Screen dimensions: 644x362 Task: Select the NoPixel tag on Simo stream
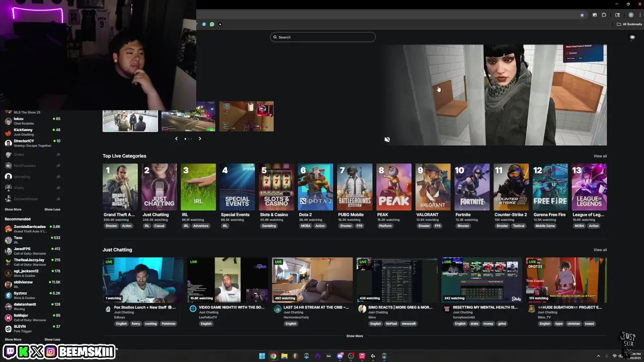point(391,324)
